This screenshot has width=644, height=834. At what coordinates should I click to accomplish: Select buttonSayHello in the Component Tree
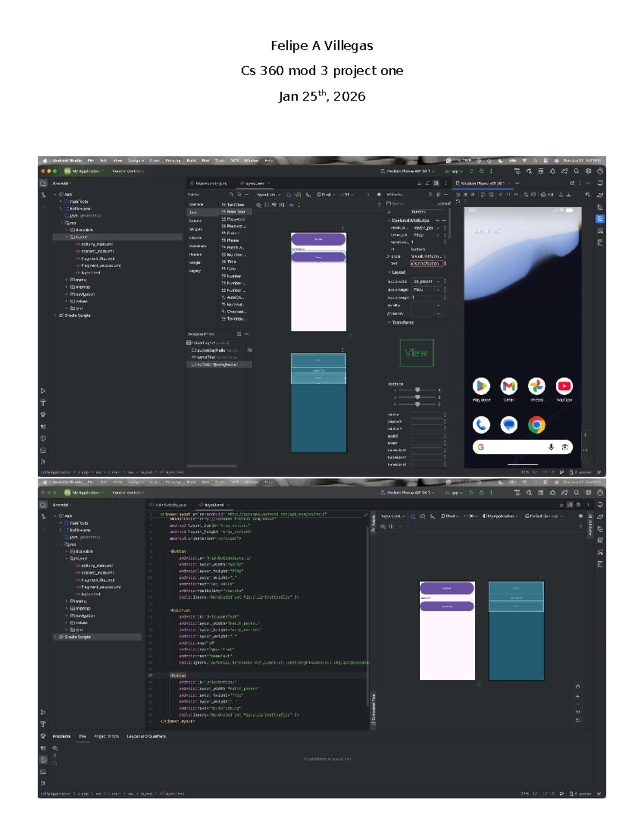click(211, 350)
